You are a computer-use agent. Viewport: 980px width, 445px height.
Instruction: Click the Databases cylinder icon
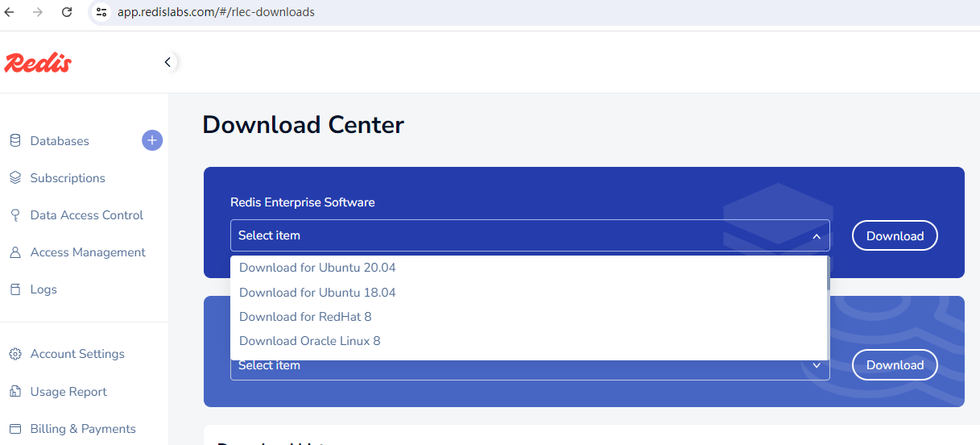pos(15,141)
